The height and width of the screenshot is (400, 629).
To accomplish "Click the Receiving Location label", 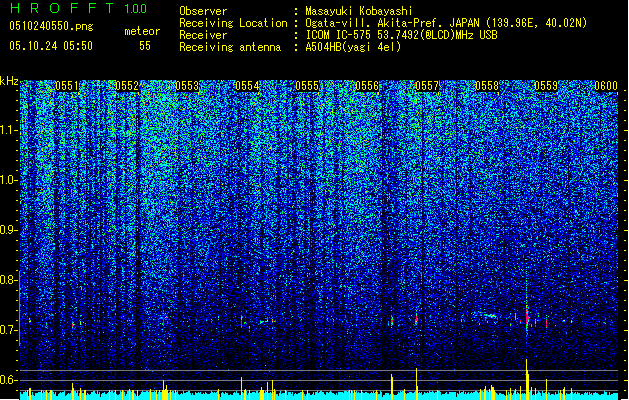I will [x=233, y=23].
